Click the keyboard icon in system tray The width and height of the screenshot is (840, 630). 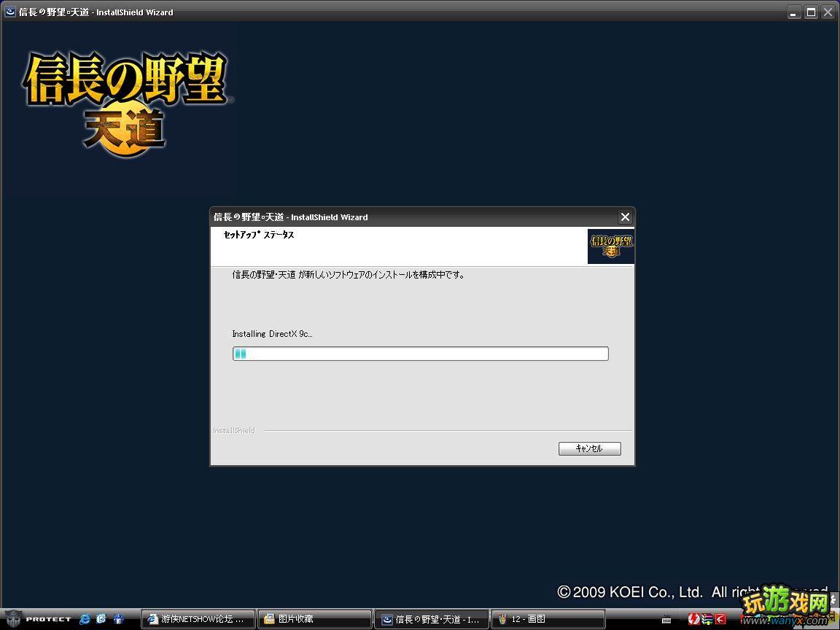point(666,619)
